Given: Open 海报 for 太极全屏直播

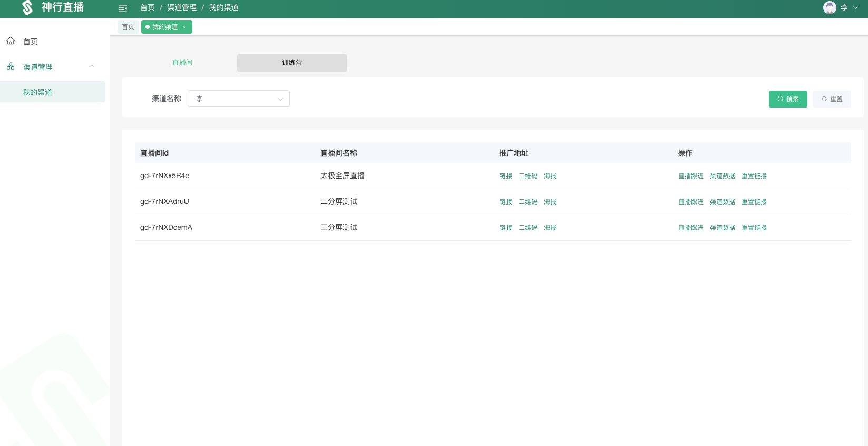Looking at the screenshot, I should 550,176.
